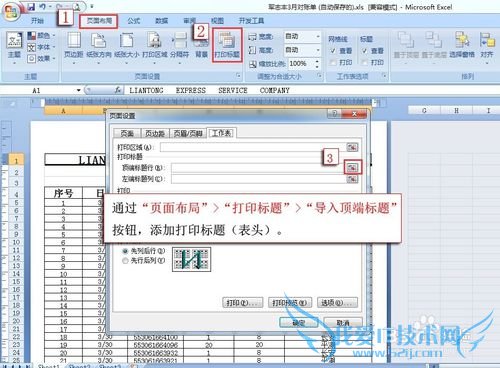The width and height of the screenshot is (500, 368).
Task: Open the 选择窗格 selection pane
Action: [462, 45]
